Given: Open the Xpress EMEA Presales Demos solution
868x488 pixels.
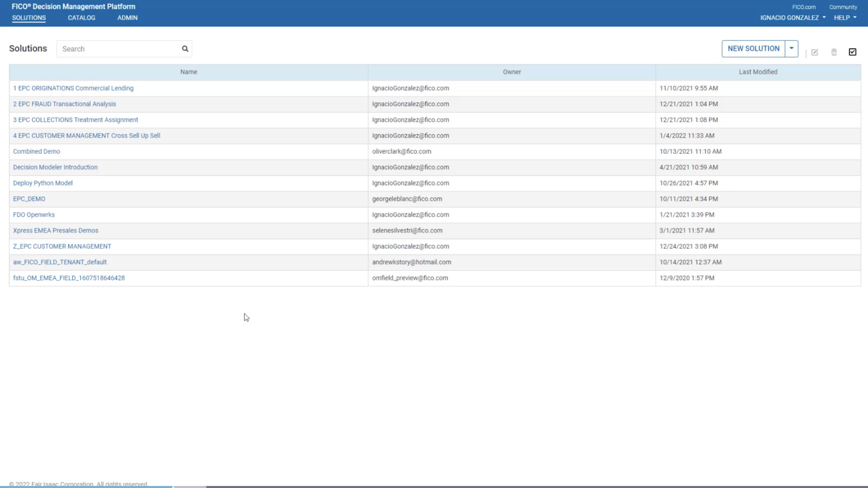Looking at the screenshot, I should pos(56,230).
